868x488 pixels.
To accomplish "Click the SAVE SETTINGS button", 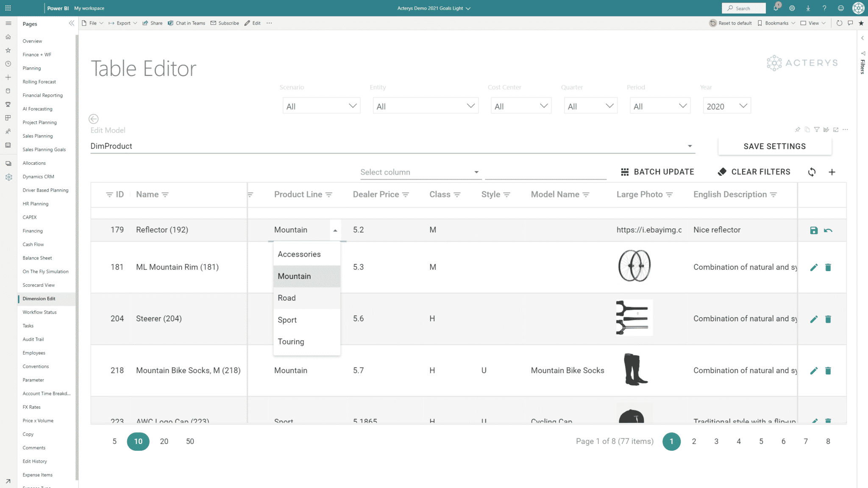I will (x=775, y=146).
